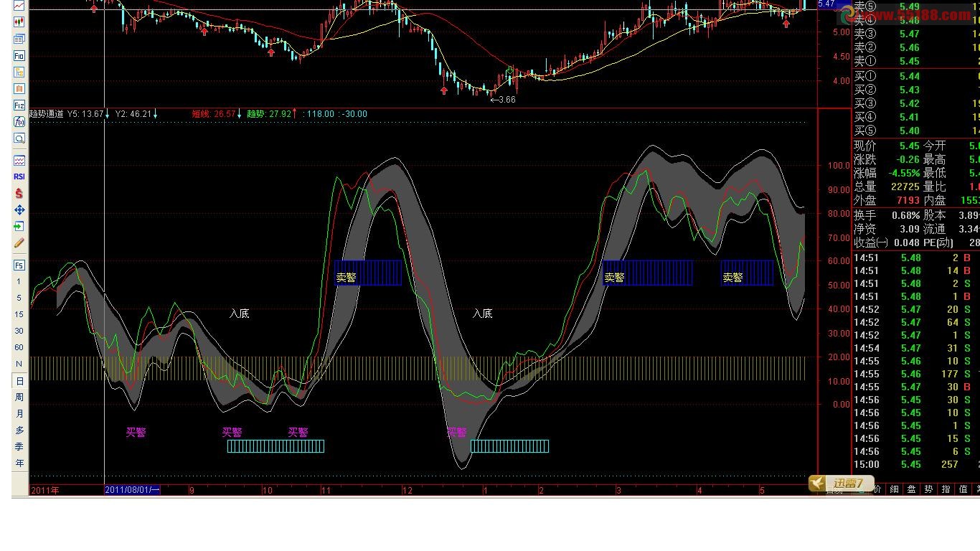Click the 趋势通道 indicator name label

pyautogui.click(x=47, y=113)
